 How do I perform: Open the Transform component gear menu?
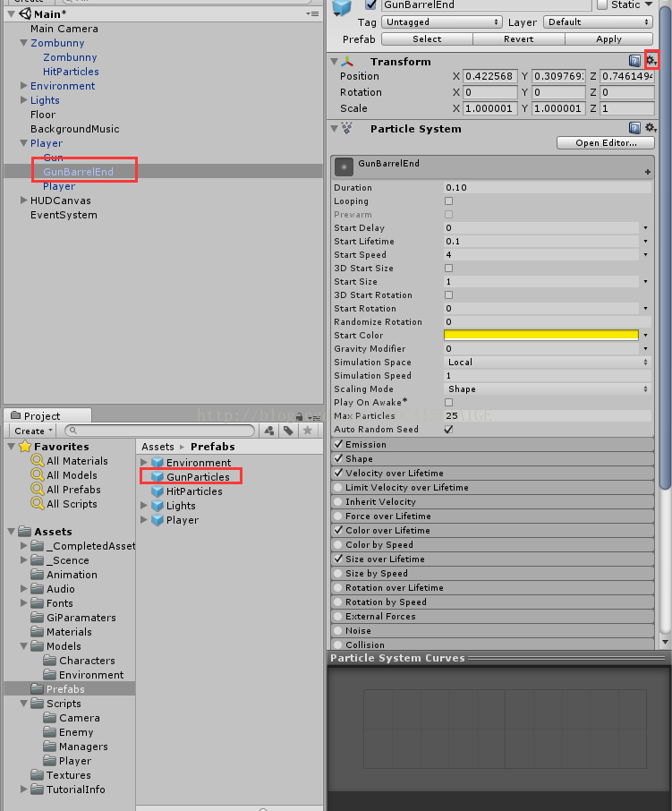tap(651, 61)
